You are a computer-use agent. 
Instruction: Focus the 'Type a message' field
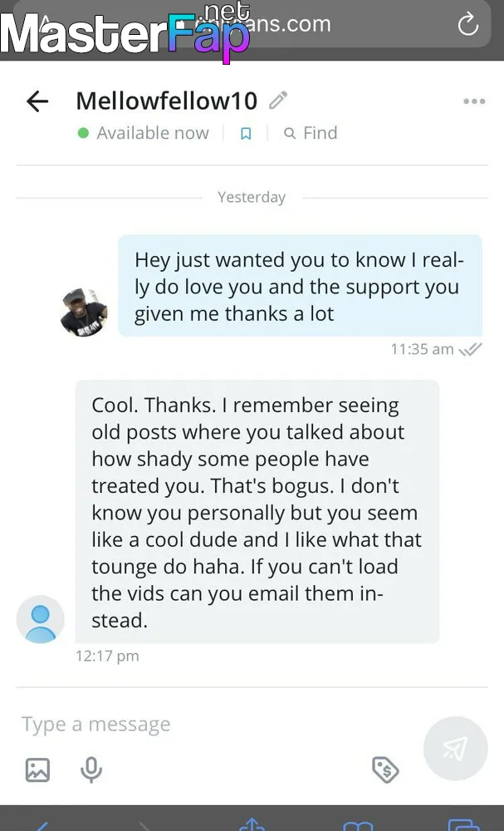208,725
